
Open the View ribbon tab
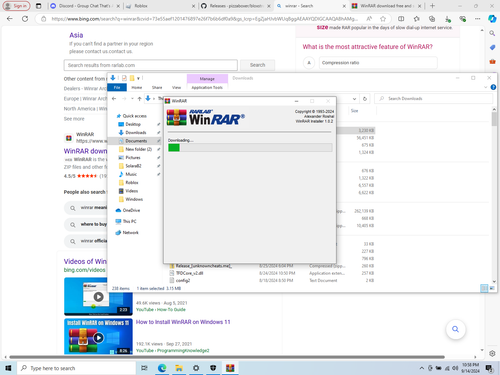coord(176,87)
